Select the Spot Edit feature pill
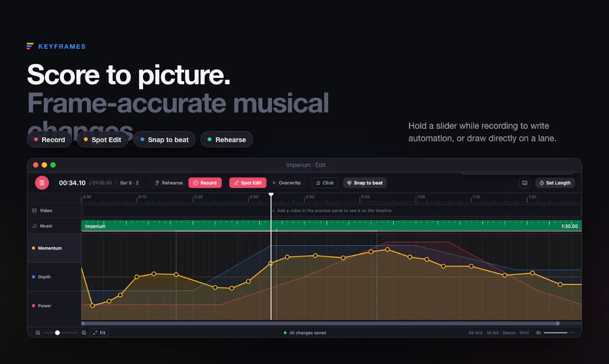This screenshot has height=364, width=609. pos(102,140)
